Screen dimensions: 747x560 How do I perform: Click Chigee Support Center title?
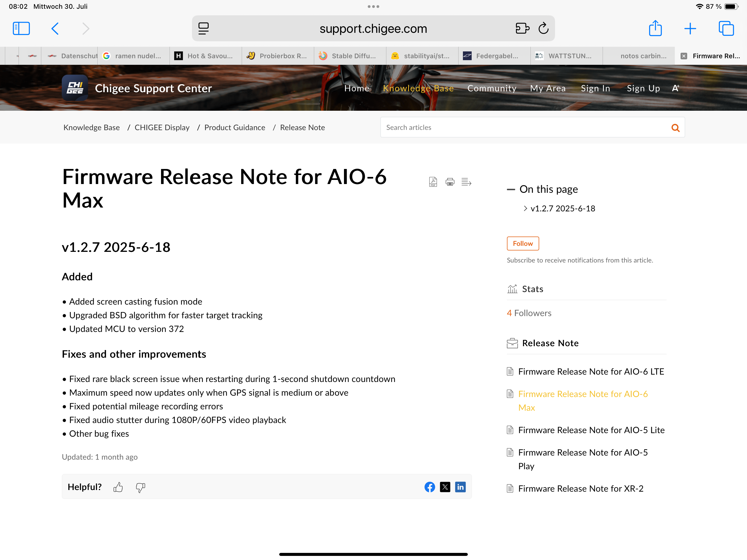point(153,88)
